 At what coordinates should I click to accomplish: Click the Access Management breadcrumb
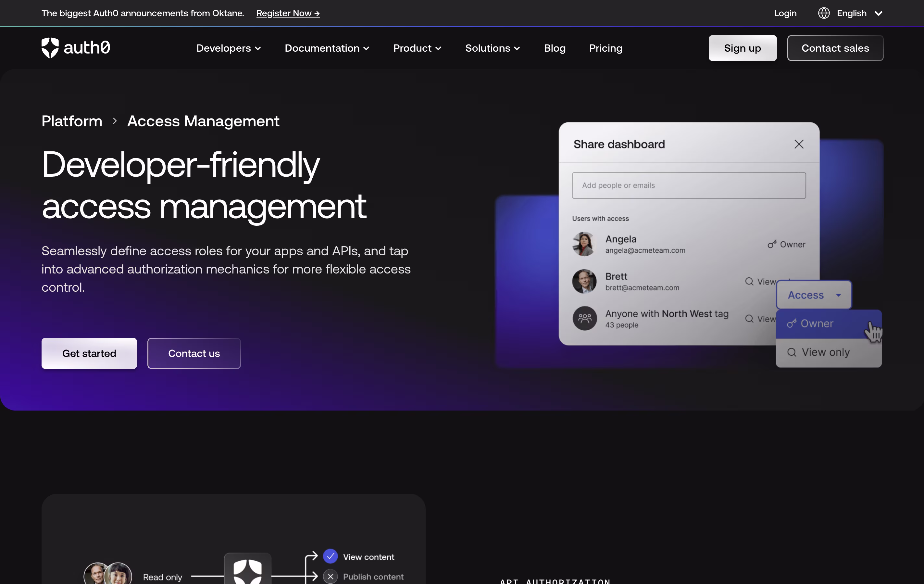pos(203,121)
